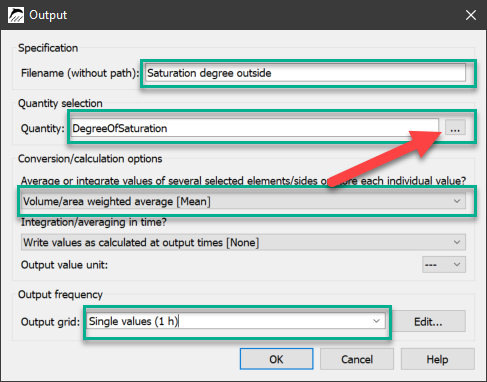This screenshot has height=382, width=487.
Task: Click the Filename (without path) label
Action: pyautogui.click(x=80, y=73)
